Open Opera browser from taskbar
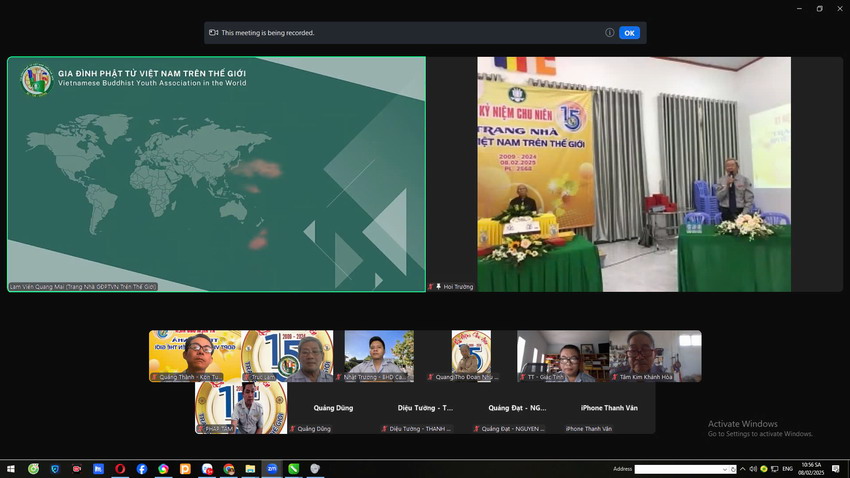 (x=120, y=469)
